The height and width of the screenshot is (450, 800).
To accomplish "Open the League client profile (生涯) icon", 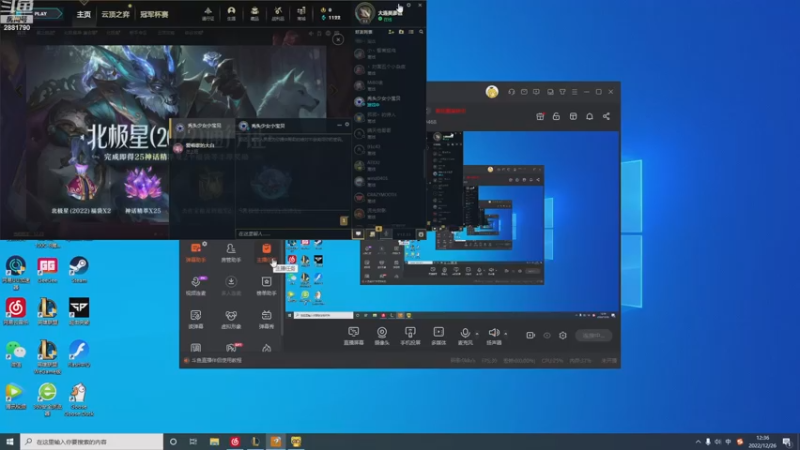I will tap(231, 13).
